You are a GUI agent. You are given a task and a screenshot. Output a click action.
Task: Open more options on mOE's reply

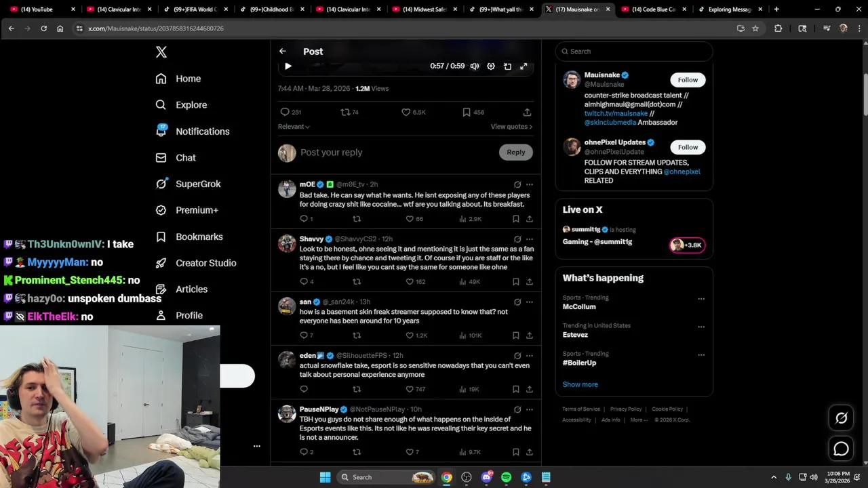(x=530, y=184)
